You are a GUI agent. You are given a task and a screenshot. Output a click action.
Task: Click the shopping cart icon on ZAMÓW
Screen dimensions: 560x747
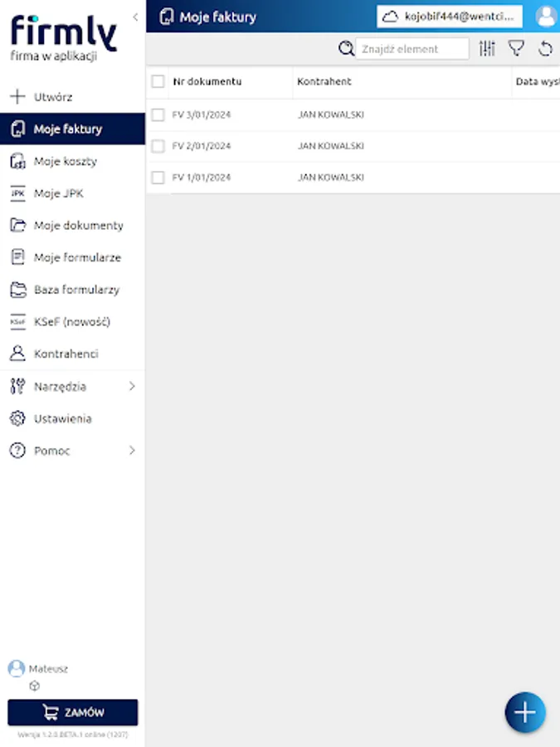(x=51, y=712)
